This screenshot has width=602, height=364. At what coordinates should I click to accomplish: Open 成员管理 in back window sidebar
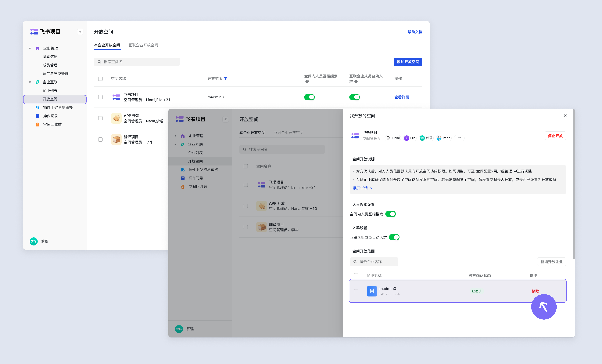(50, 65)
